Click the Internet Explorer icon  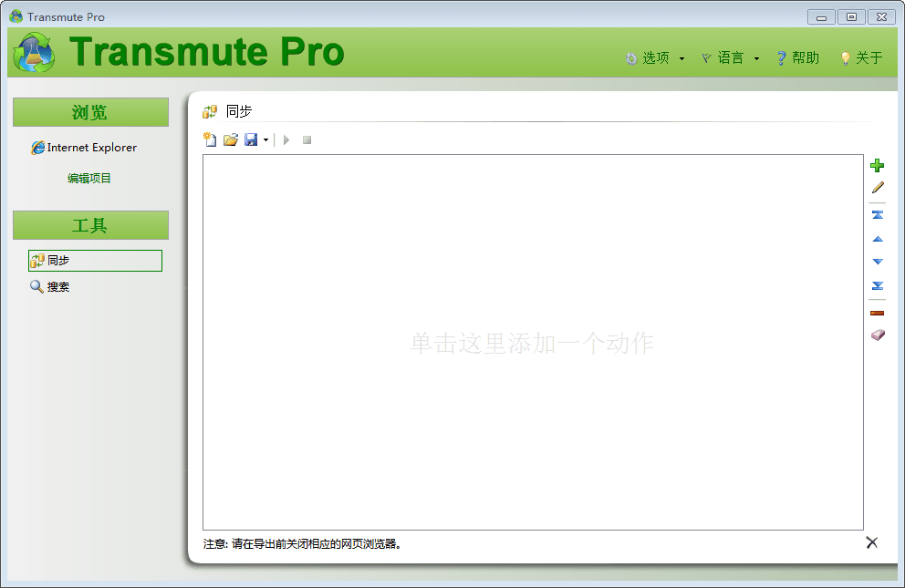(38, 148)
